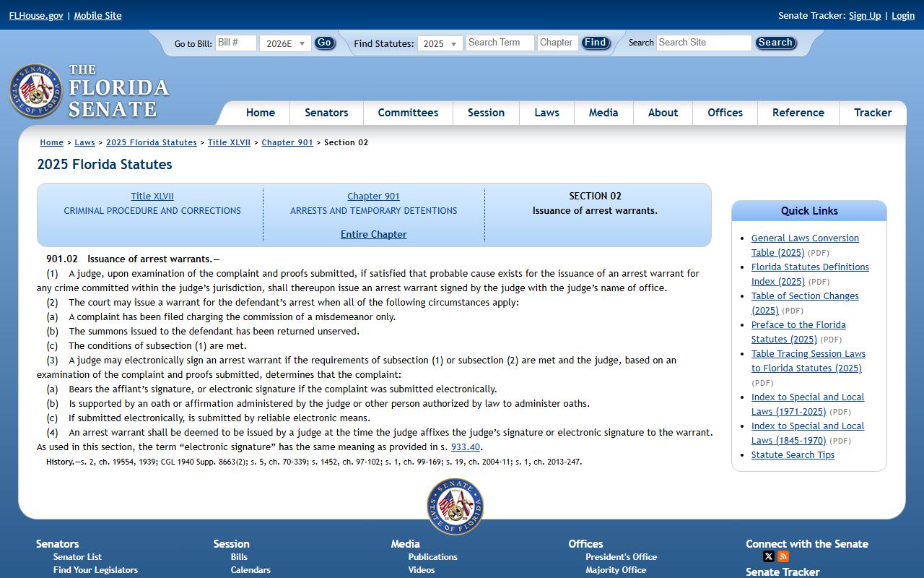Go to the Laws menu tab
Viewport: 924px width, 578px height.
[546, 113]
